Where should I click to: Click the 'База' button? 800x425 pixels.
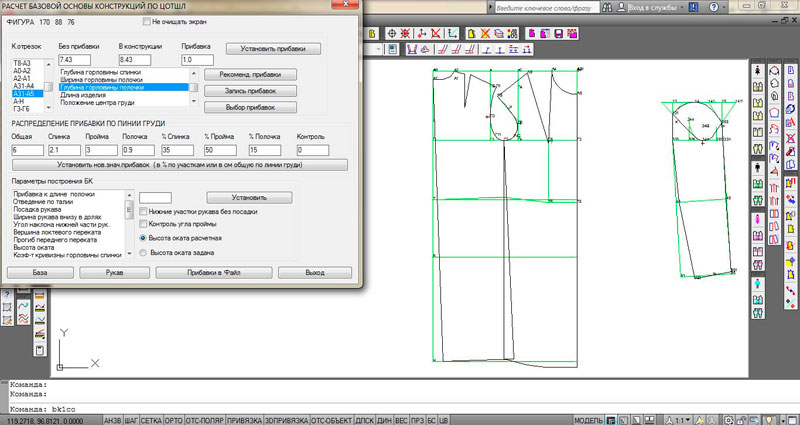tap(40, 272)
